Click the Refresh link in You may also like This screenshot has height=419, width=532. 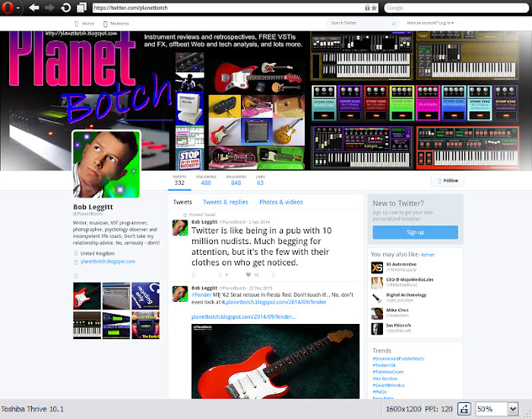(x=428, y=255)
